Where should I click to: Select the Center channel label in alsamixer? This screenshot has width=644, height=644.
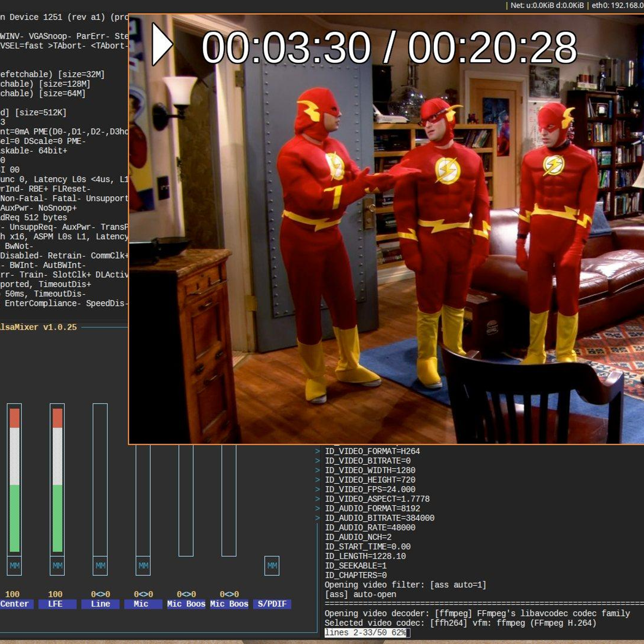pos(16,604)
